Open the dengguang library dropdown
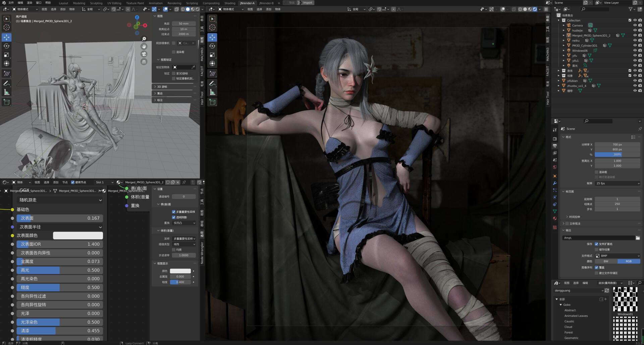The image size is (644, 345). pyautogui.click(x=578, y=291)
